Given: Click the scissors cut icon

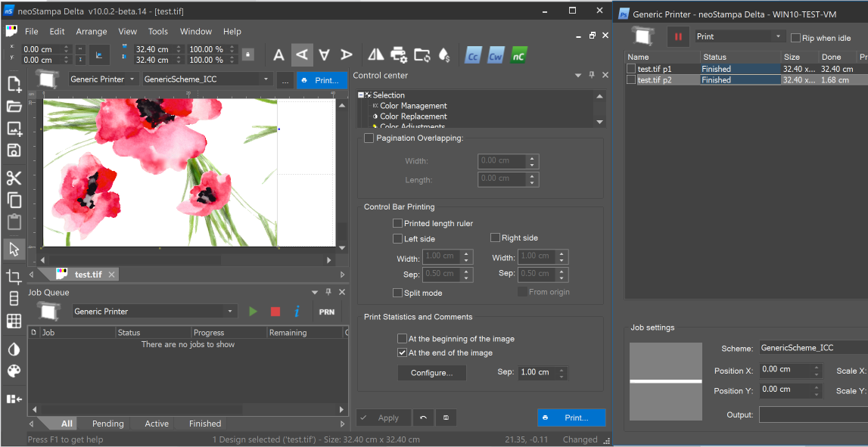Looking at the screenshot, I should 14,178.
